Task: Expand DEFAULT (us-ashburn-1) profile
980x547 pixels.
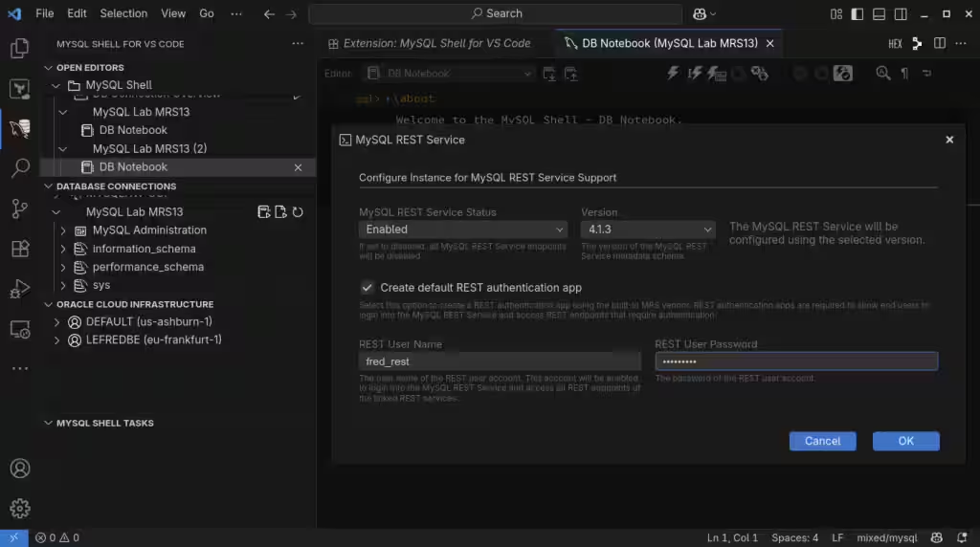Action: click(56, 322)
